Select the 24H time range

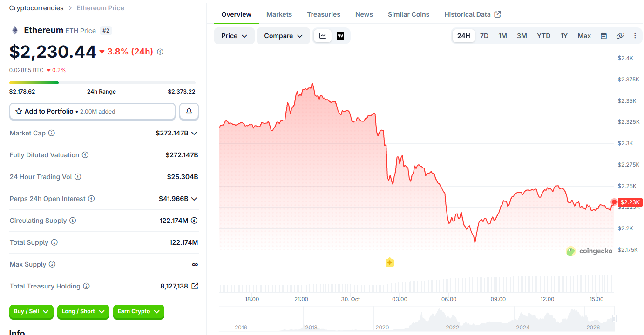464,36
